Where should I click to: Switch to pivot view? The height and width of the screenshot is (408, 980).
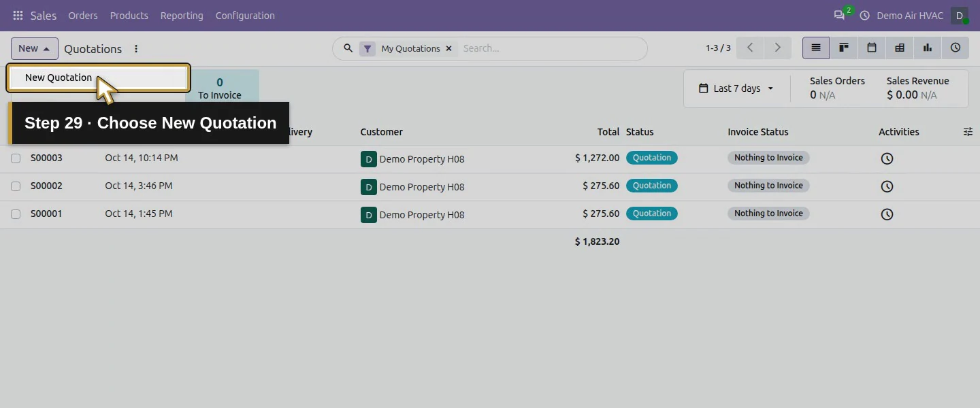pos(900,48)
